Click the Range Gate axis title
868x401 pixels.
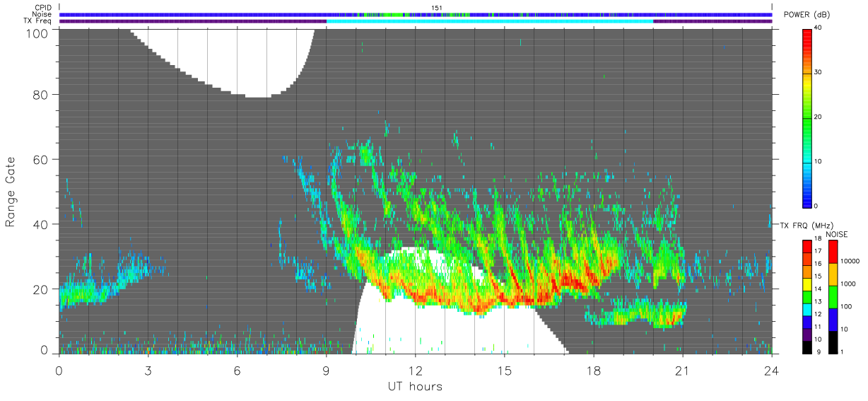pyautogui.click(x=11, y=192)
